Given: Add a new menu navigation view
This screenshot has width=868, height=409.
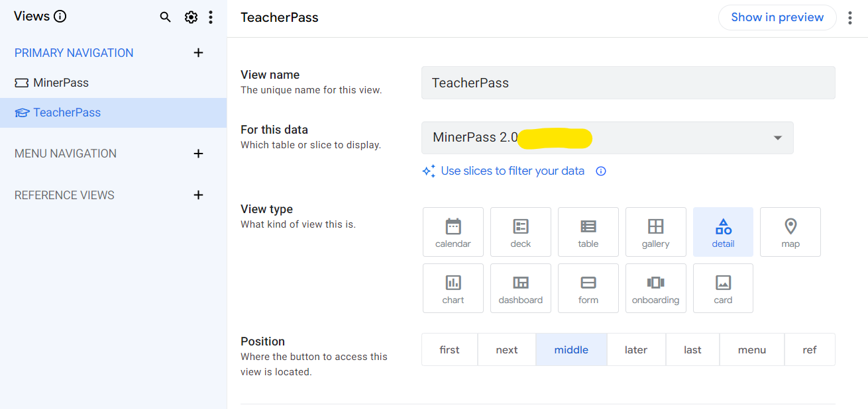Looking at the screenshot, I should (198, 154).
